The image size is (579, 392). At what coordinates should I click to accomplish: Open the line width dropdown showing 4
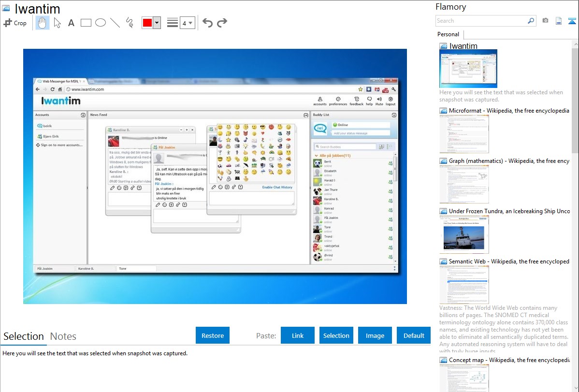click(x=187, y=23)
